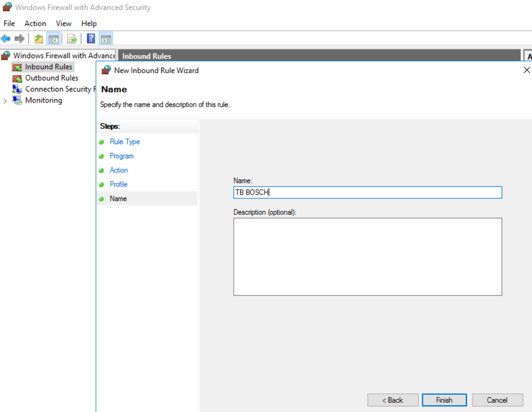This screenshot has width=532, height=412.
Task: Open the View menu
Action: pyautogui.click(x=64, y=23)
